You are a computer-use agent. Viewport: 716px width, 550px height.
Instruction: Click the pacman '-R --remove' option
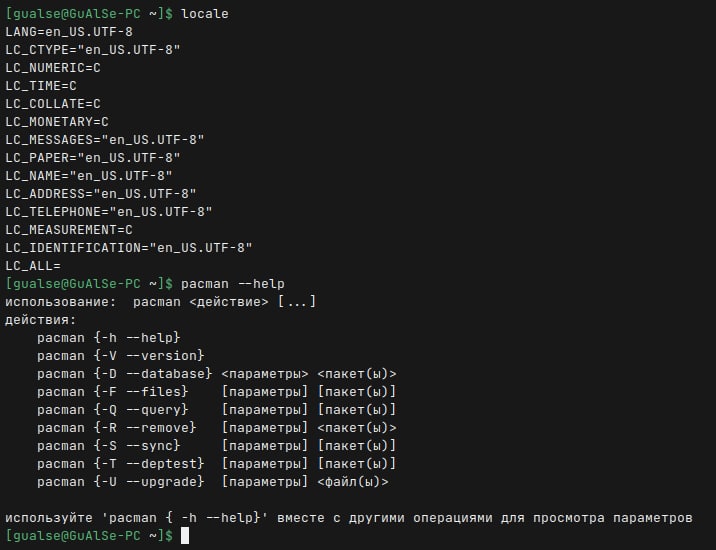[x=145, y=427]
